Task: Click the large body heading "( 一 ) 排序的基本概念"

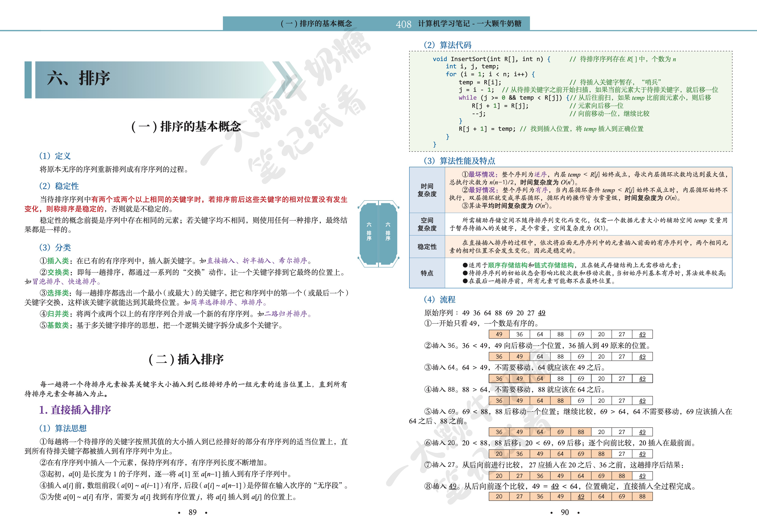Action: pos(186,127)
